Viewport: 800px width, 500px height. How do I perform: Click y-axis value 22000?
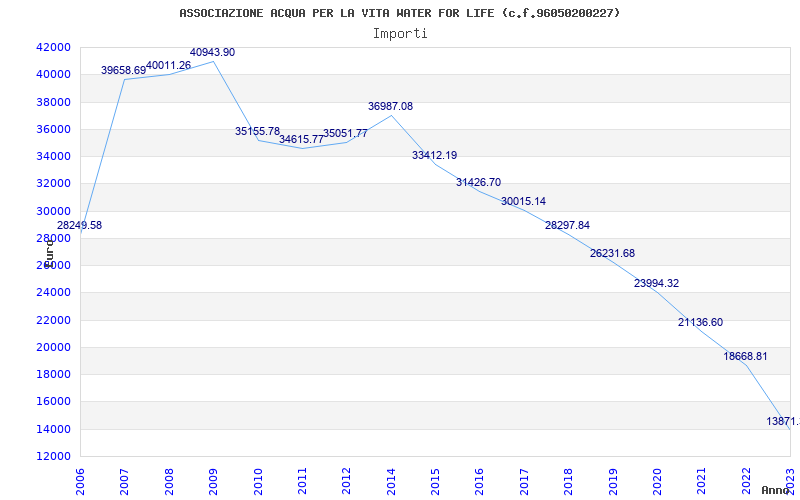[x=53, y=320]
